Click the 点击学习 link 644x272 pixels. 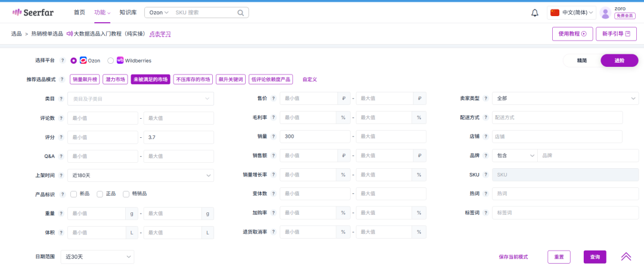[159, 34]
